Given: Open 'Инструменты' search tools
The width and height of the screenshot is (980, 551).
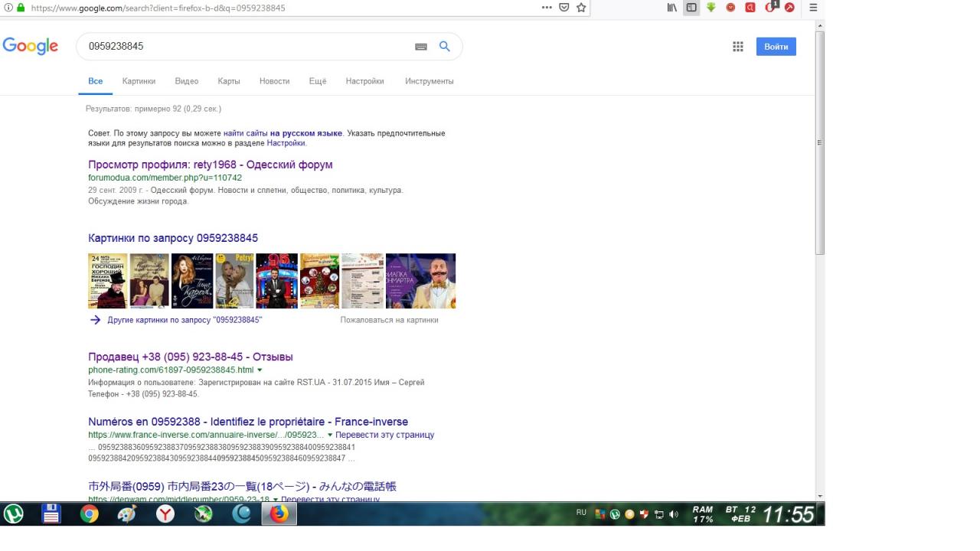Looking at the screenshot, I should (430, 81).
